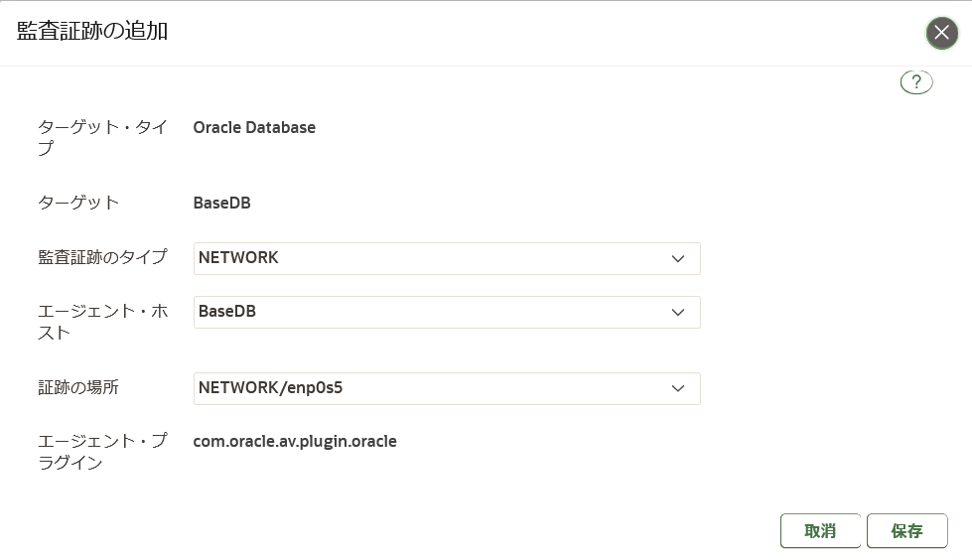Screen dimensions: 972x560
Task: Click the 証跡の場所 label
Action: click(78, 387)
